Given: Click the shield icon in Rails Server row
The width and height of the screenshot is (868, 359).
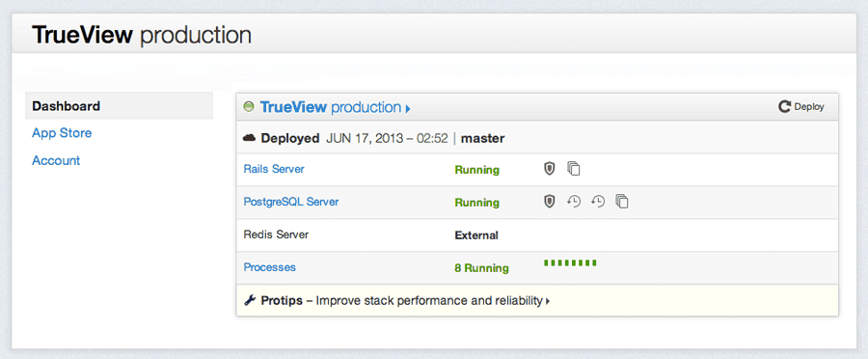Looking at the screenshot, I should 549,169.
